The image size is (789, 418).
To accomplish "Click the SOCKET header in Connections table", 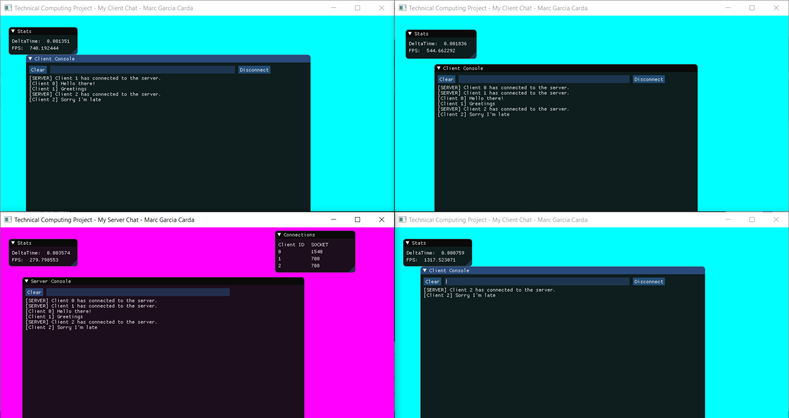I will tap(320, 244).
